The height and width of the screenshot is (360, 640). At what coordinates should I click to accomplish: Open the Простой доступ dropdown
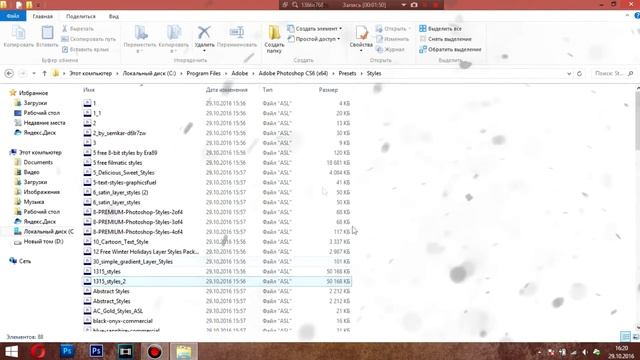point(314,39)
